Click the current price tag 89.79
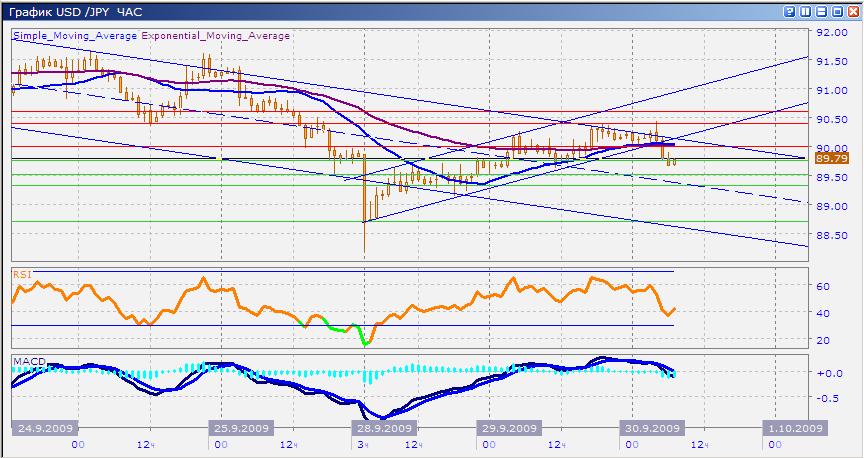Viewport: 864px width, 458px height. [831, 158]
